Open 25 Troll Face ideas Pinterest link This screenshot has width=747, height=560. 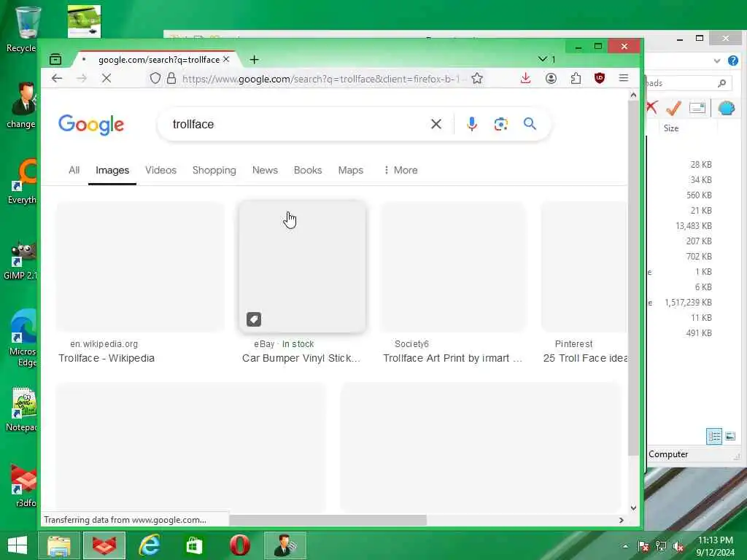[x=586, y=358]
